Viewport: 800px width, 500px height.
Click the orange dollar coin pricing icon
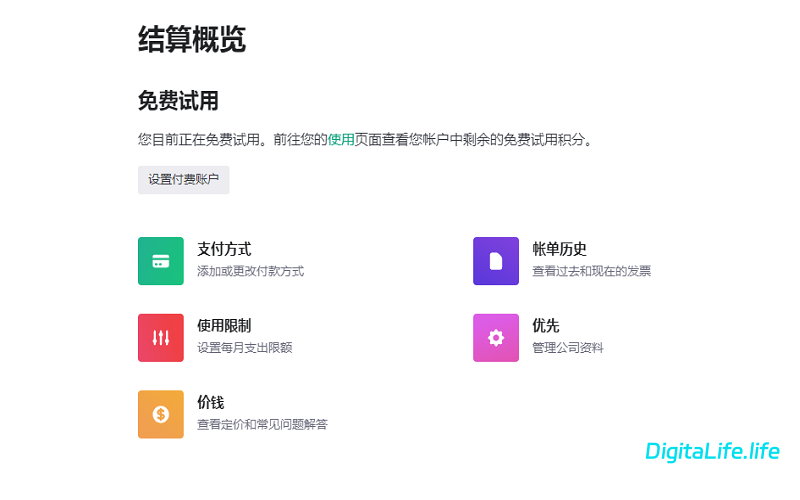click(x=160, y=414)
